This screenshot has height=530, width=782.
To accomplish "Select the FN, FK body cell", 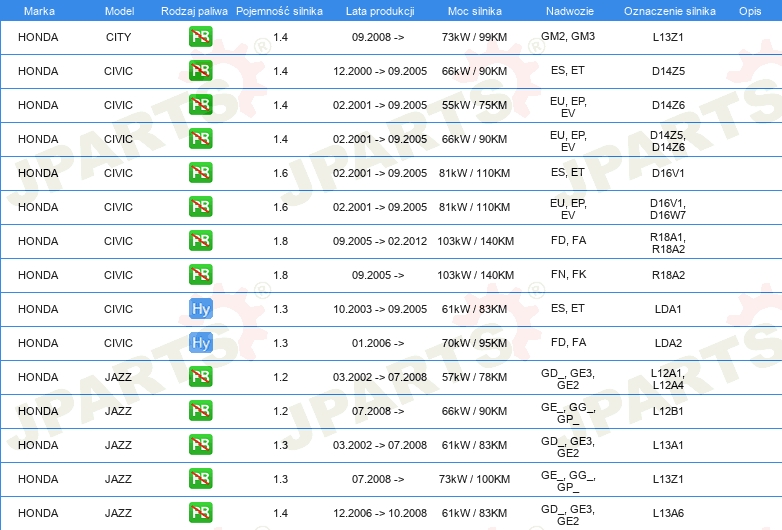I will pyautogui.click(x=569, y=274).
